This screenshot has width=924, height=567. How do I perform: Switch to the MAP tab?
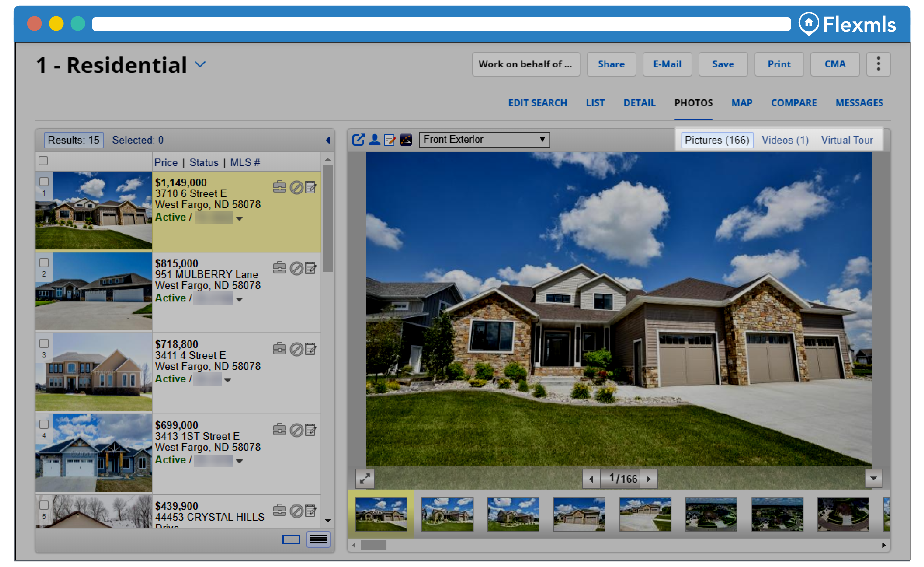(x=741, y=103)
